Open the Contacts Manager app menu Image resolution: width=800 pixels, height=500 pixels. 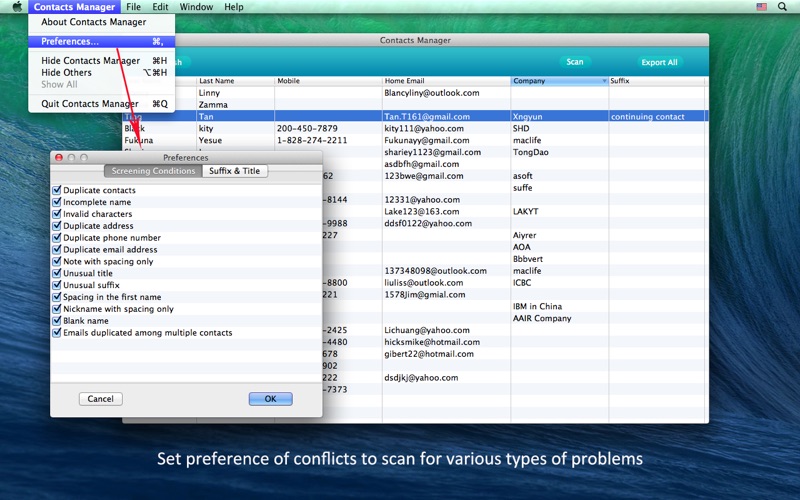(74, 7)
